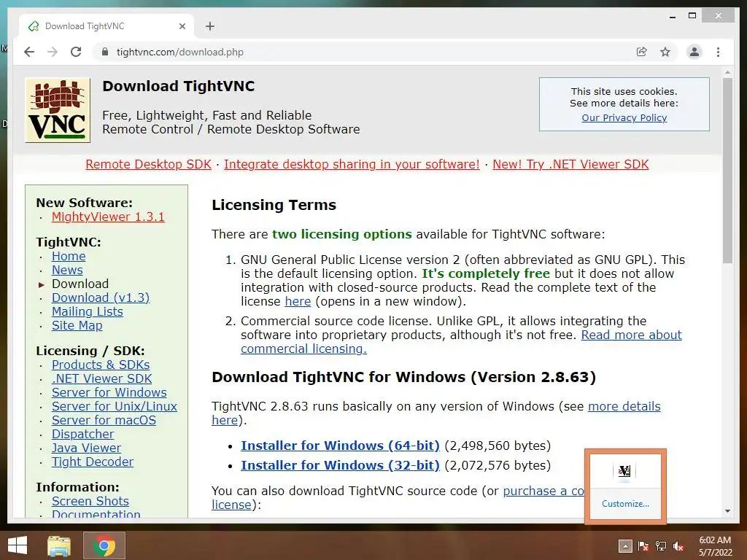Screen dimensions: 747x560
Task: Open Download (v1.3) sidebar link
Action: point(101,297)
